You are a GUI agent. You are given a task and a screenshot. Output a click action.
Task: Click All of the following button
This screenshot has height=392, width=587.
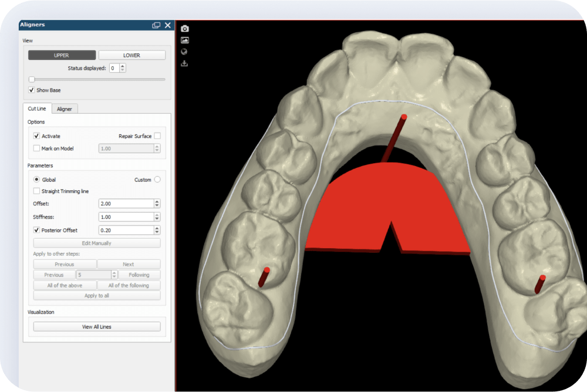point(129,285)
